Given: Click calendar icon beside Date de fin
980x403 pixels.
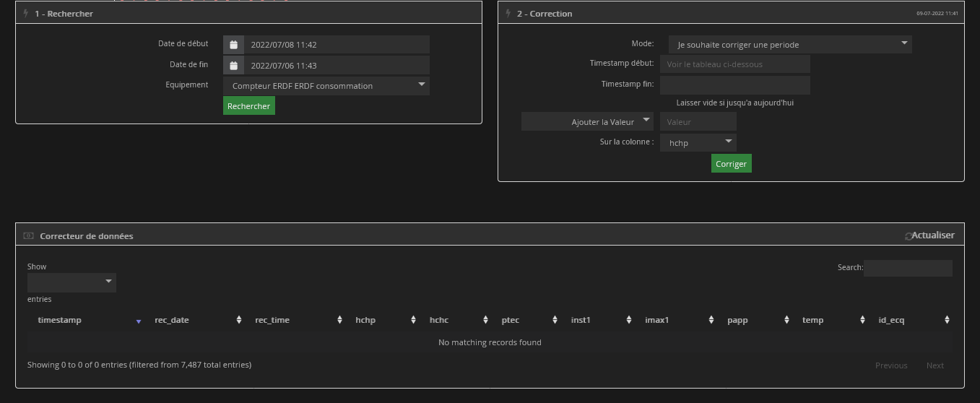Looking at the screenshot, I should coord(233,66).
